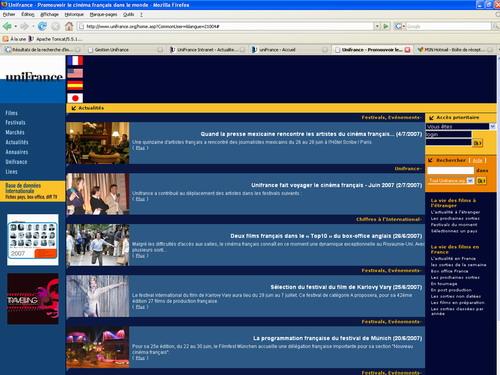Viewport: 500px width, 375px height.
Task: Click the Stop loading icon
Action: pyautogui.click(x=55, y=26)
